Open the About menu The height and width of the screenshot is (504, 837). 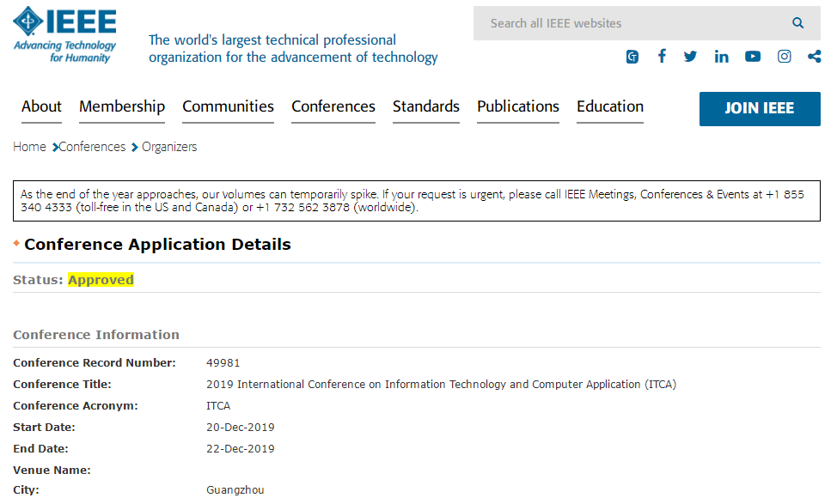(x=41, y=106)
